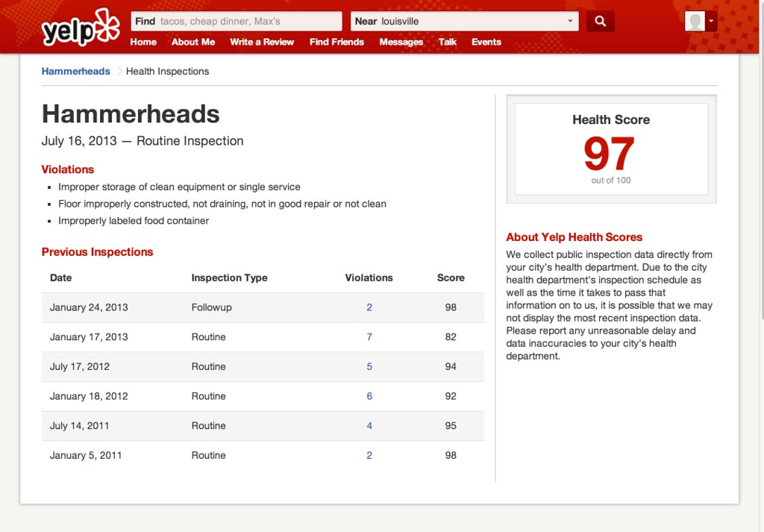This screenshot has height=532, width=764.
Task: Click the score 92 cell
Action: (x=451, y=396)
